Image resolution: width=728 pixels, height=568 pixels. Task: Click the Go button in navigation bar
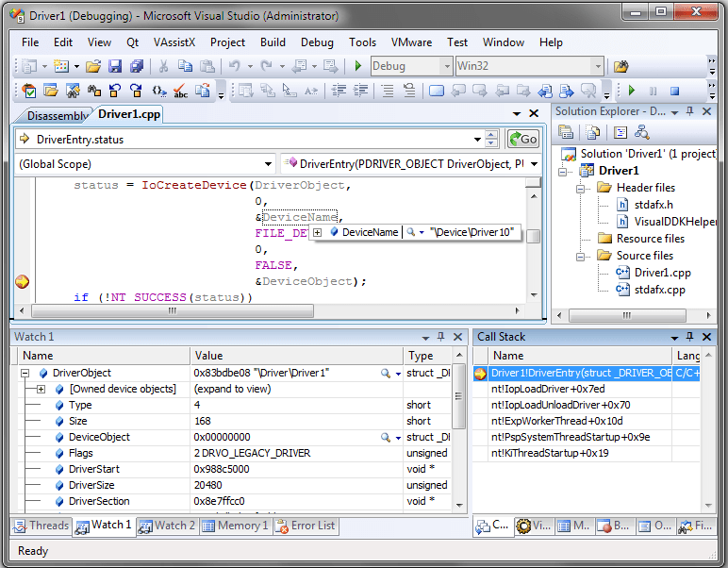[522, 139]
